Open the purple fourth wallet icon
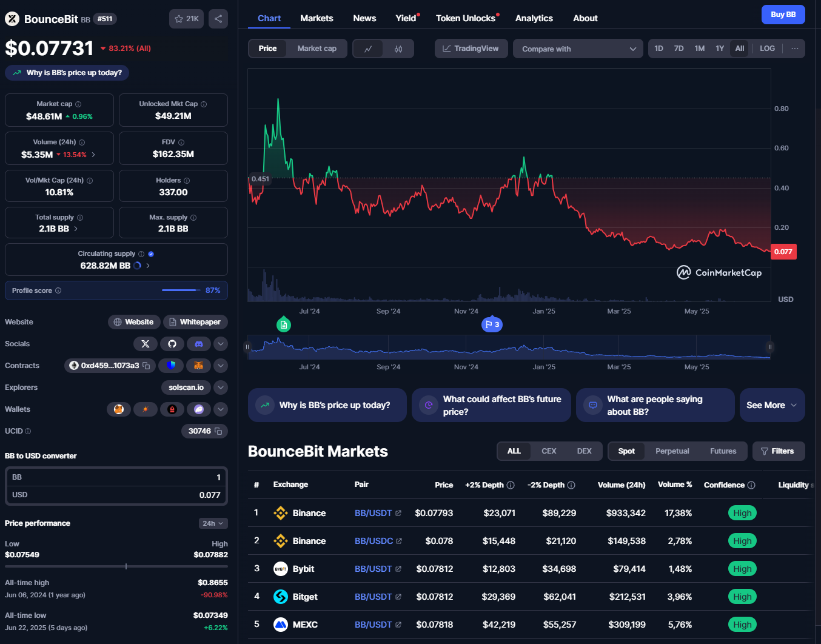This screenshot has width=821, height=644. click(x=199, y=409)
